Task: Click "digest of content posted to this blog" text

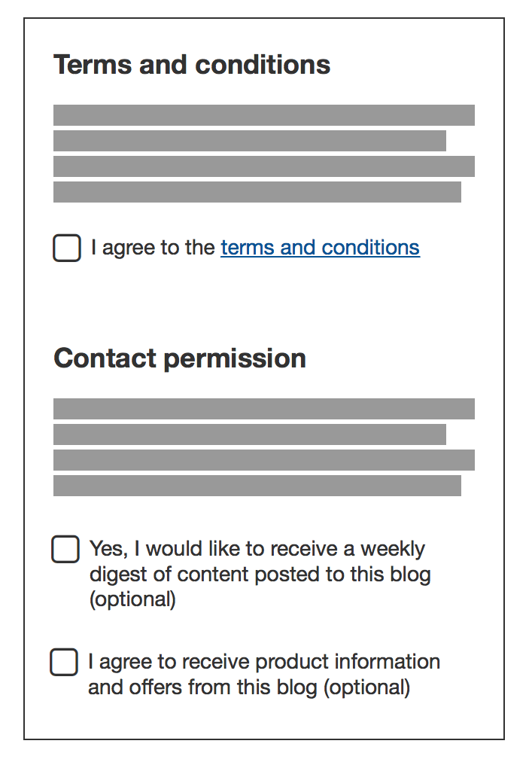Action: [260, 575]
